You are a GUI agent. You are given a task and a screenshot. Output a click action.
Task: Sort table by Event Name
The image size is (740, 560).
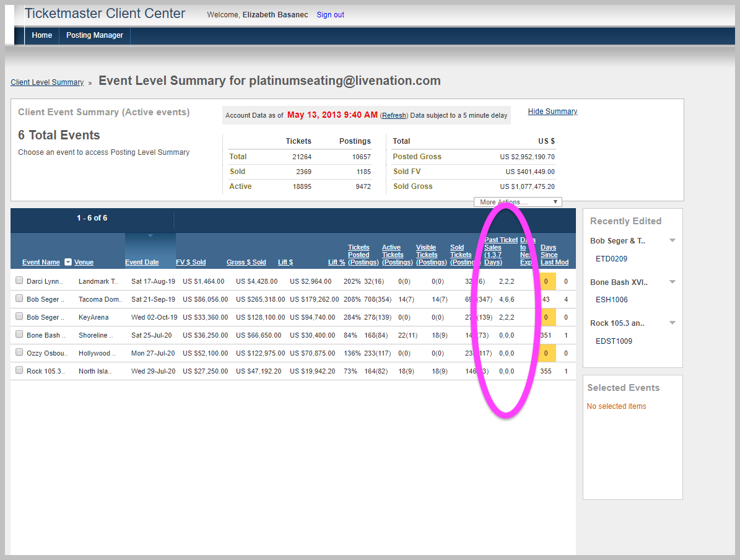tap(41, 263)
